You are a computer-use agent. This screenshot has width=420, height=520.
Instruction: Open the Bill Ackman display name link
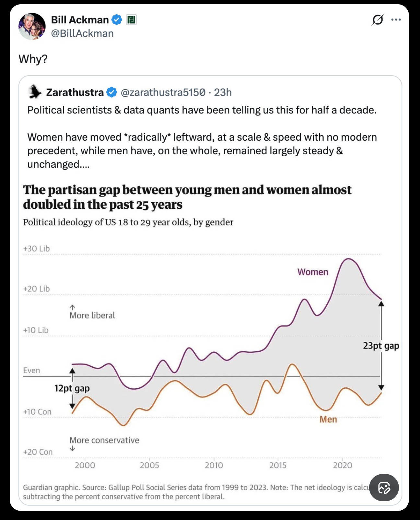click(x=80, y=20)
